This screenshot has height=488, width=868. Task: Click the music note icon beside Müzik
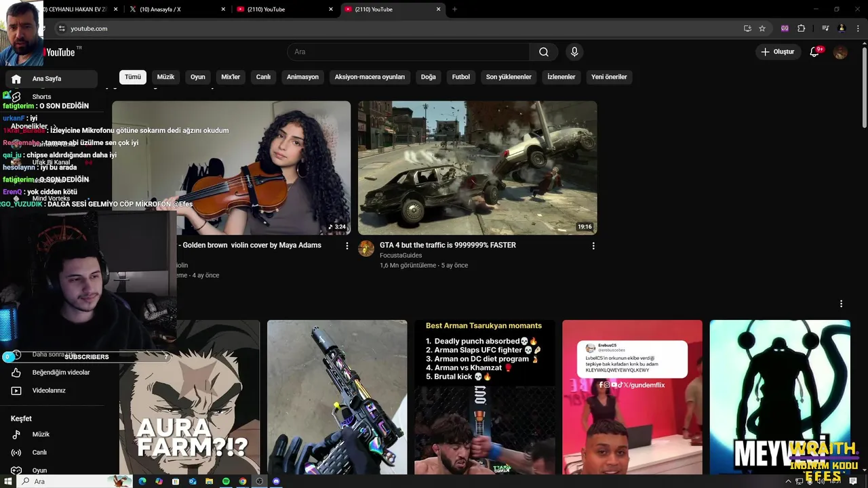(16, 434)
